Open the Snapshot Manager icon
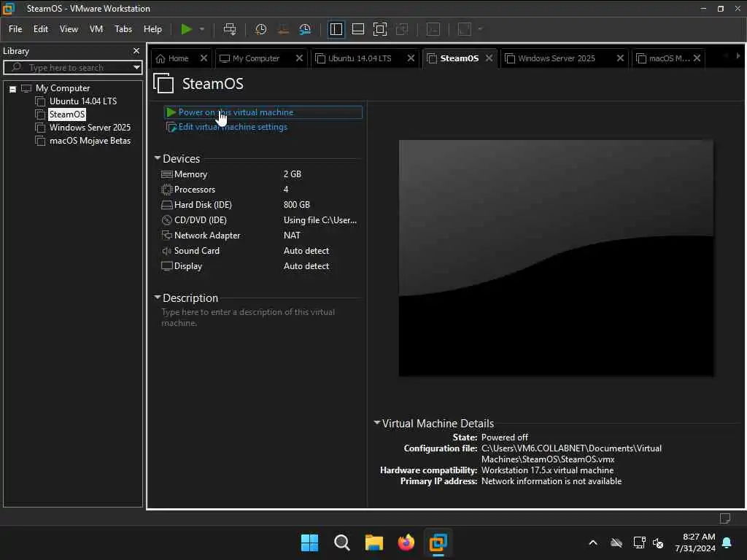Image resolution: width=747 pixels, height=560 pixels. 305,29
